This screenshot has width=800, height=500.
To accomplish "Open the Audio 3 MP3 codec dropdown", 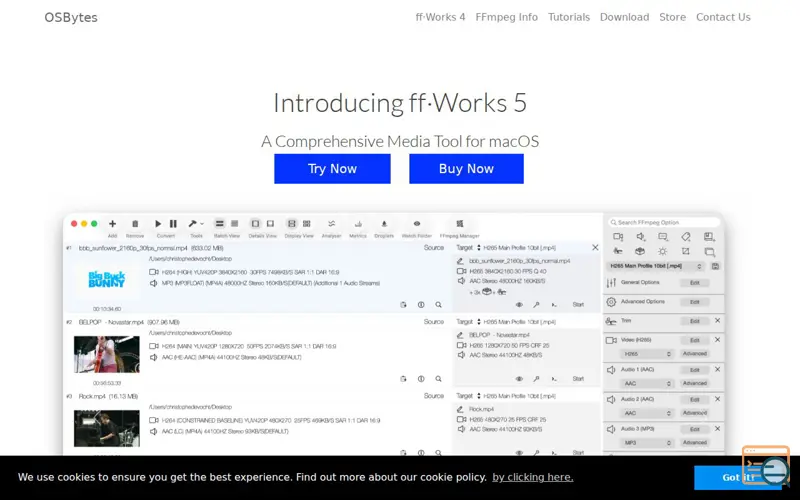I will coord(646,443).
